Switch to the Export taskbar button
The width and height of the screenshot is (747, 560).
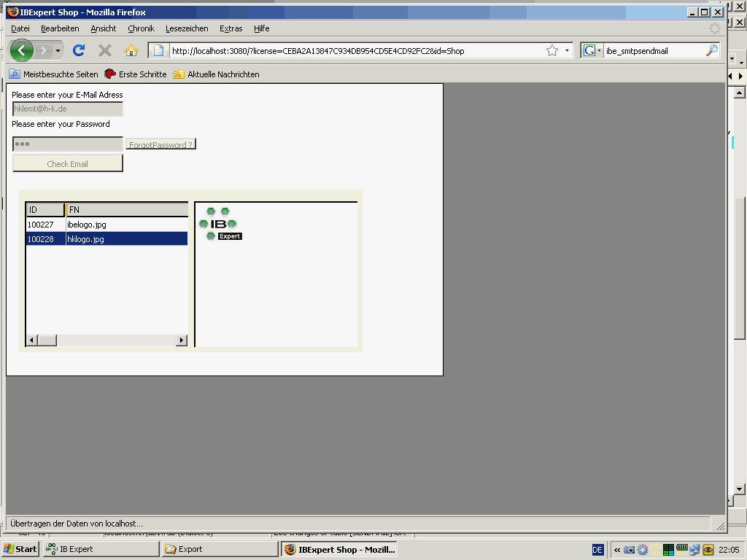click(x=220, y=549)
